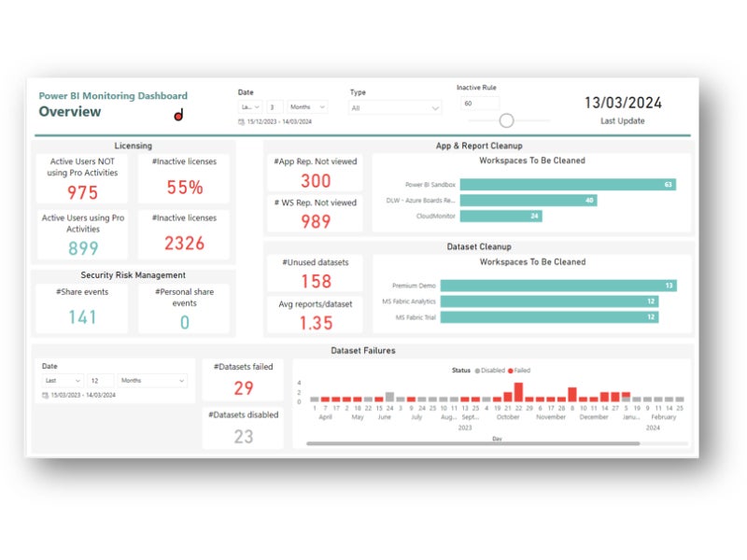This screenshot has height=560, width=747.
Task: Open the Type dropdown showing All
Action: 394,108
